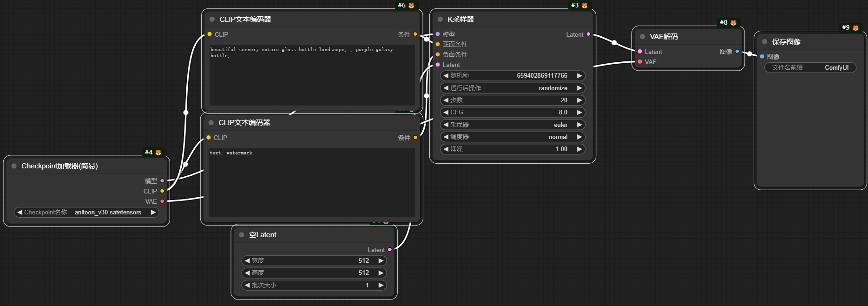The image size is (868, 306).
Task: Click the 图像 output port on VAE解码
Action: pos(737,52)
